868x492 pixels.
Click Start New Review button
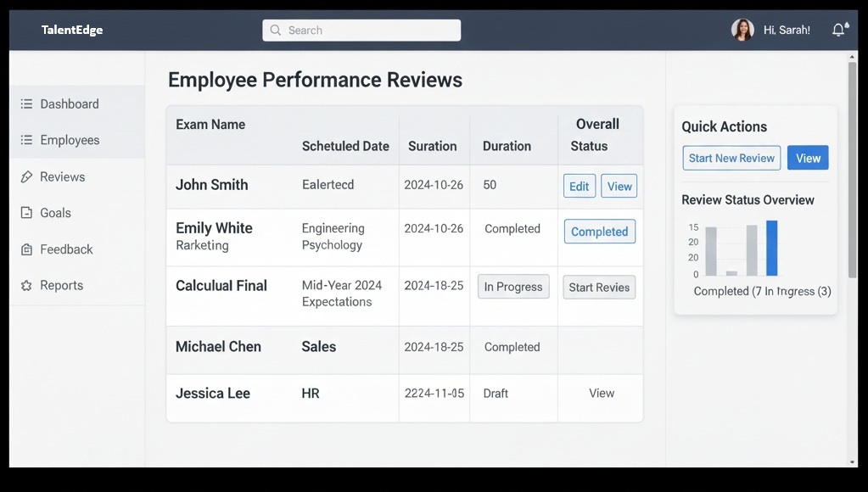(731, 159)
